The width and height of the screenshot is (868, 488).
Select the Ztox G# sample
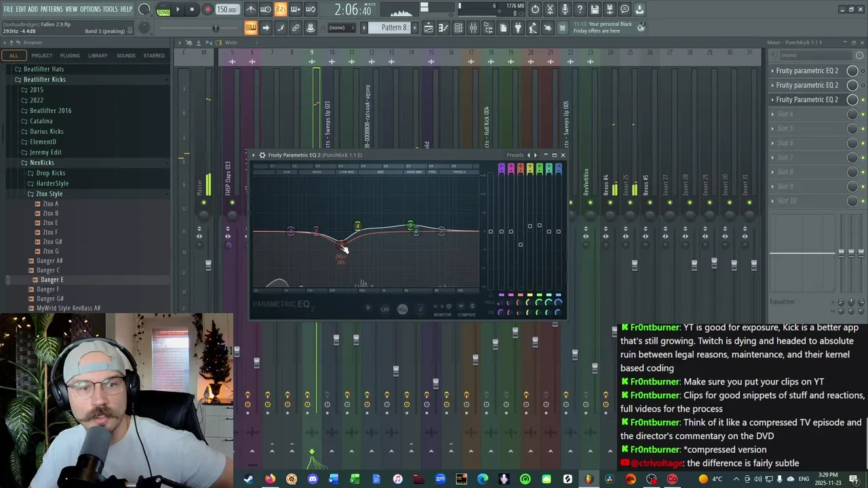coord(52,242)
